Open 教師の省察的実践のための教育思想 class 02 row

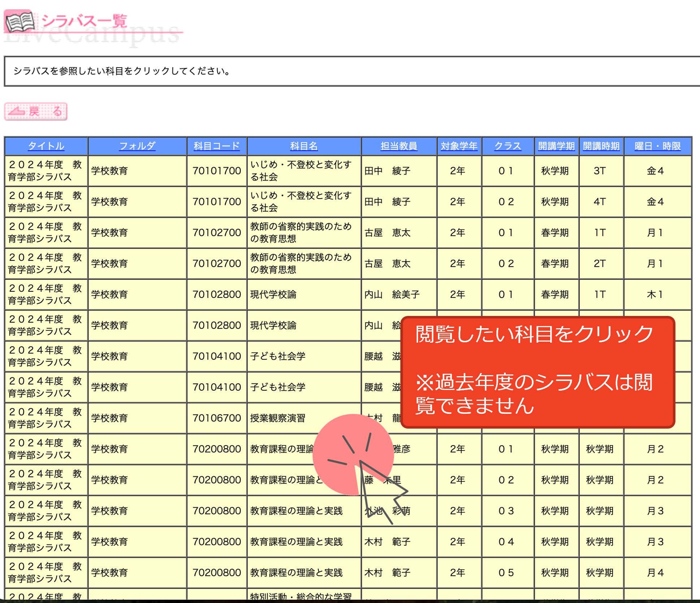coord(301,263)
